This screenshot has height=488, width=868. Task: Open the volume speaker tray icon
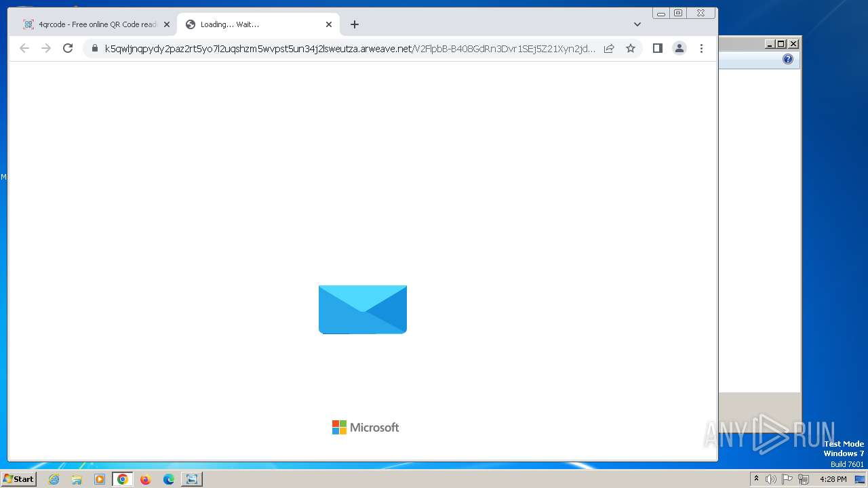point(771,479)
